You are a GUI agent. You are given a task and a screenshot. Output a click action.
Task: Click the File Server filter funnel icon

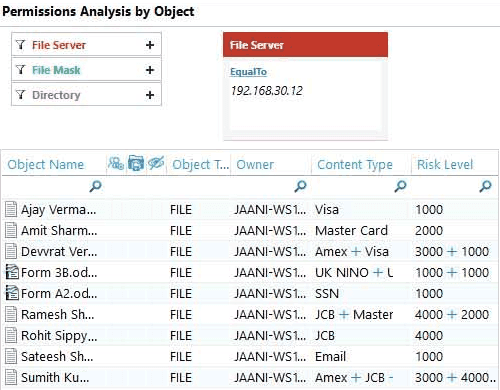pyautogui.click(x=21, y=45)
